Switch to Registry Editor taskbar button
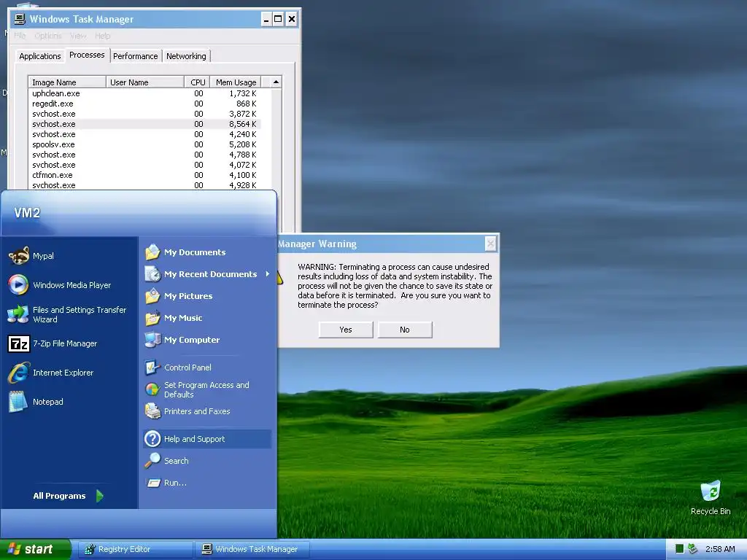747x560 pixels. click(x=135, y=549)
